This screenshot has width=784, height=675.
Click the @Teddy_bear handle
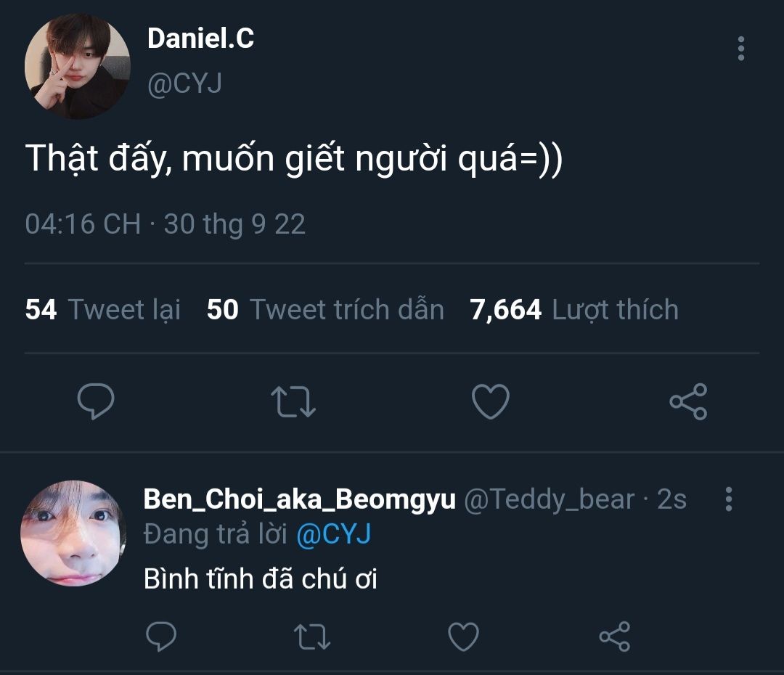point(548,499)
